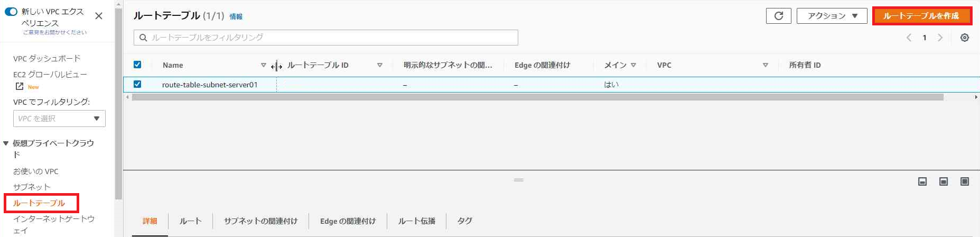The width and height of the screenshot is (980, 237).
Task: Toggle the new VPC experience switch
Action: pos(11,12)
